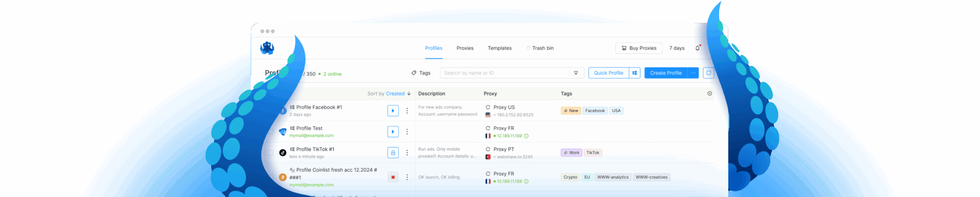
Task: Switch to the Proxies tab
Action: (465, 48)
